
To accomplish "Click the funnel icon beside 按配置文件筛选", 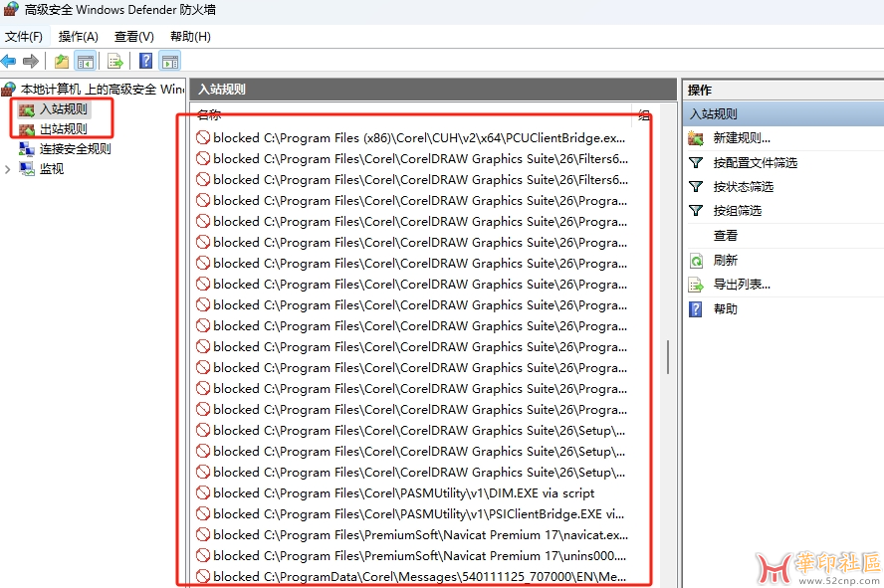I will 696,163.
